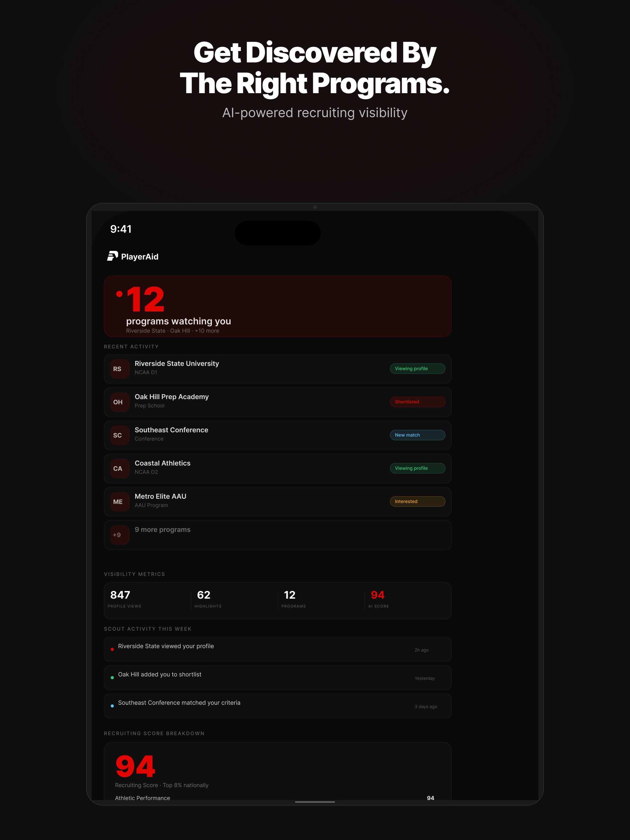The image size is (630, 840).
Task: Click the green dot beside Oak Hill activity
Action: [x=112, y=678]
